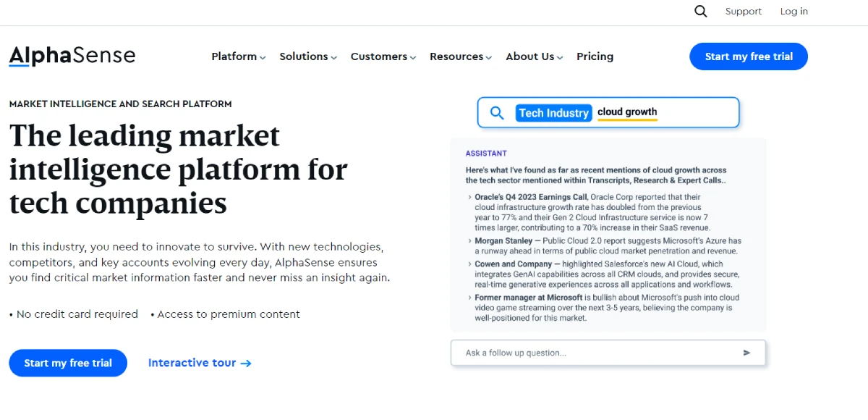Click the Log in link

click(x=793, y=12)
